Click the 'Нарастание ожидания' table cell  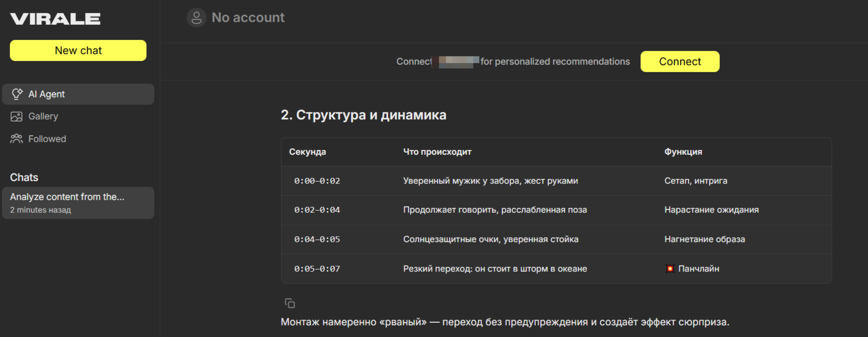(x=711, y=210)
